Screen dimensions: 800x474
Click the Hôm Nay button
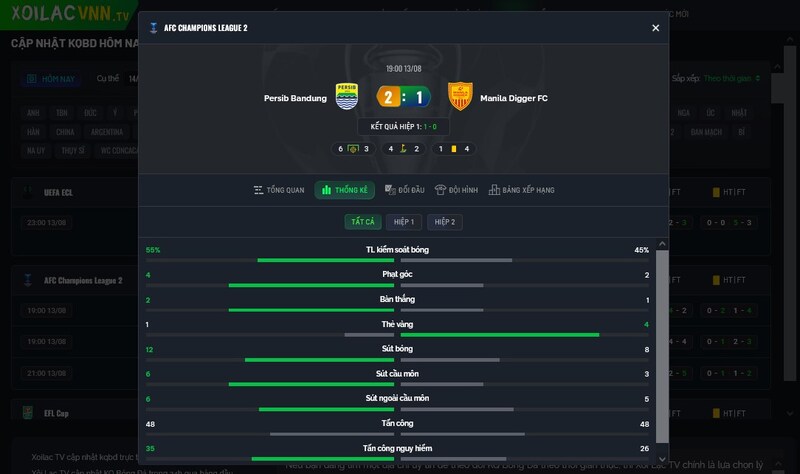coord(51,79)
